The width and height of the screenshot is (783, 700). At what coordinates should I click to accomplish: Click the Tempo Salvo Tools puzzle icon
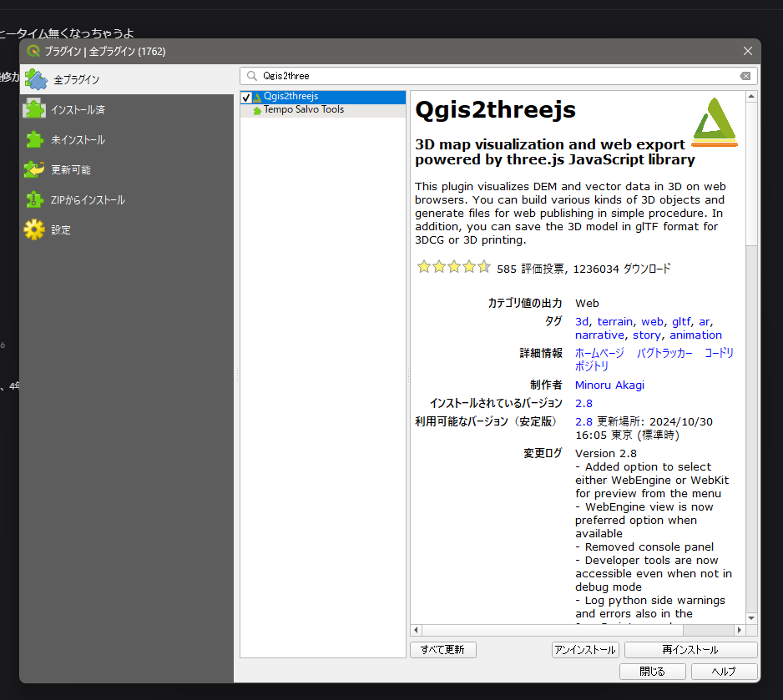(x=257, y=111)
